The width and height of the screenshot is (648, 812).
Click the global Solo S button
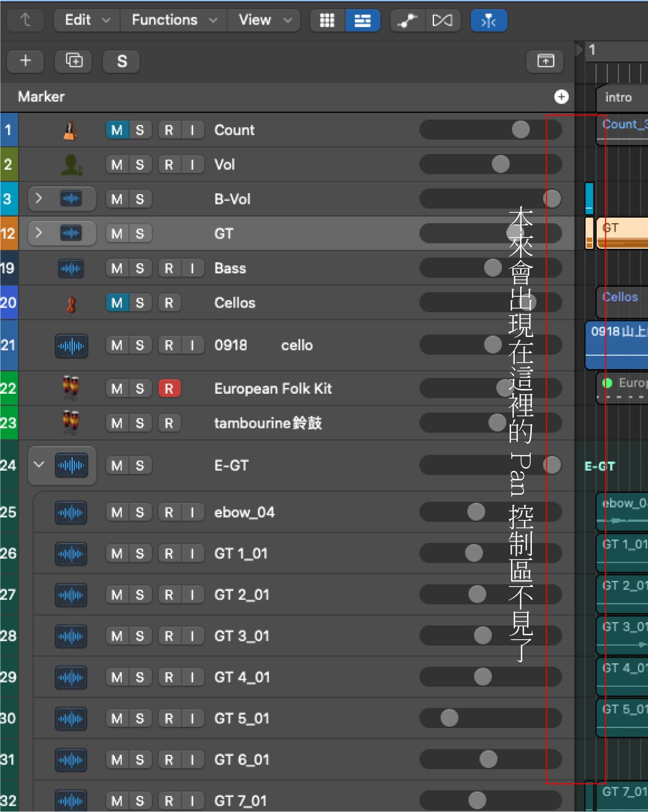point(121,61)
